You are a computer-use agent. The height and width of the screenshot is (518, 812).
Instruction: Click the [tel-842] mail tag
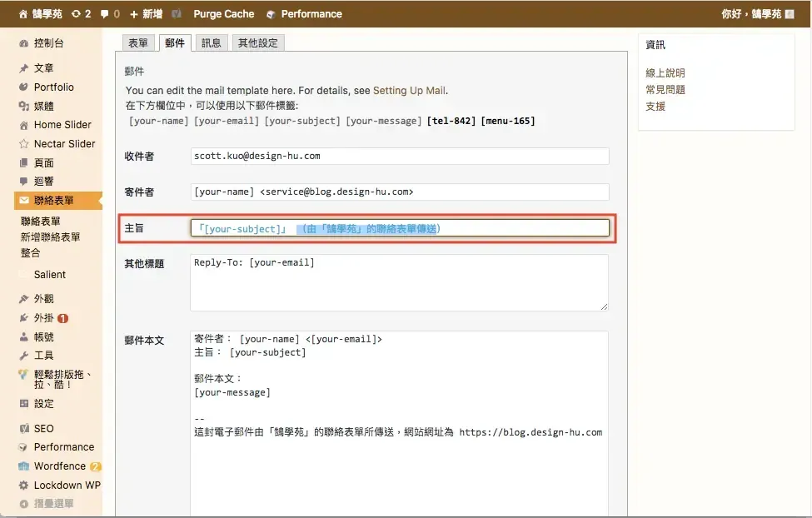click(x=451, y=121)
